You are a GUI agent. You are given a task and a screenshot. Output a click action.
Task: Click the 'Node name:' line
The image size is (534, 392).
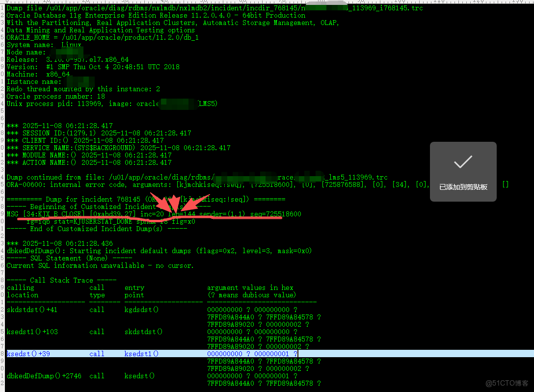point(45,52)
